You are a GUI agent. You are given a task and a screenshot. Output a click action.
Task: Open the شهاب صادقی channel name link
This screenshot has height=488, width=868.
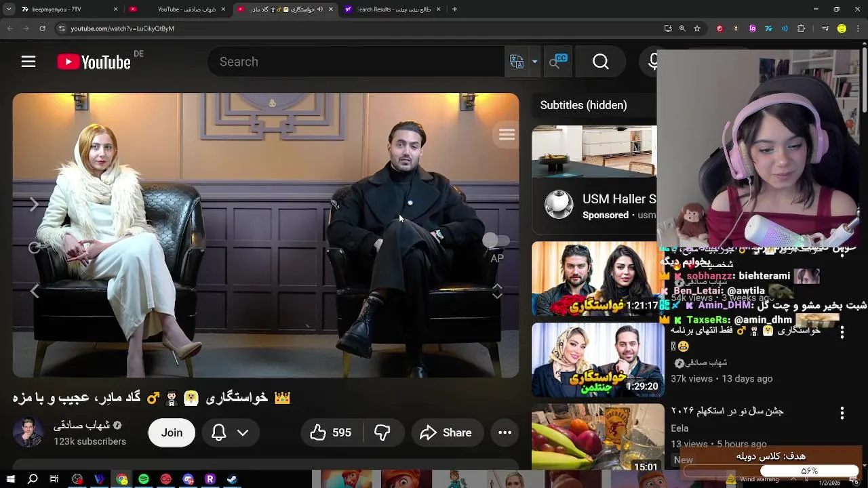coord(82,426)
